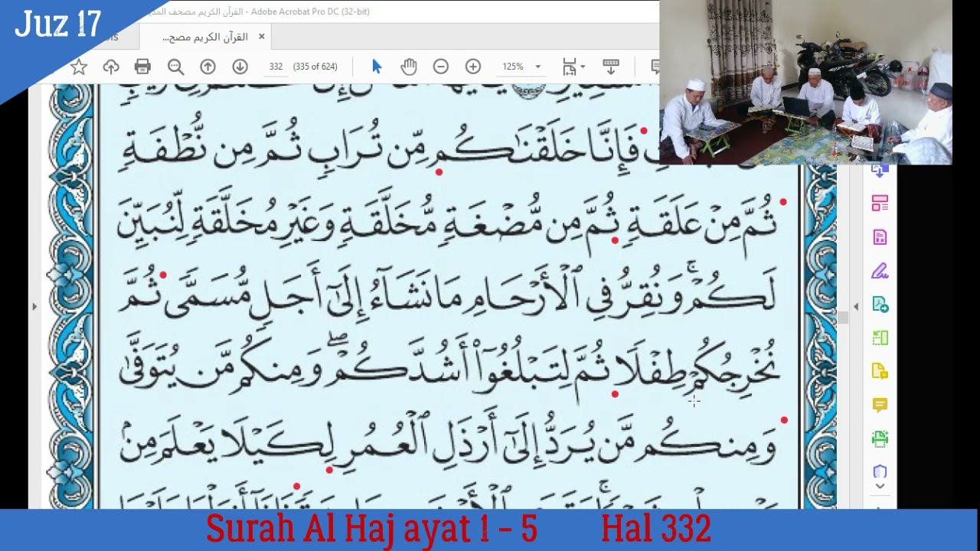Activate the hand pan tool
This screenshot has height=551, width=980.
[409, 67]
